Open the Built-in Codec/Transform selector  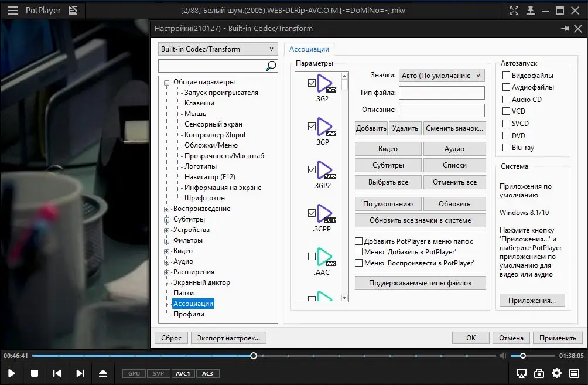click(x=217, y=49)
